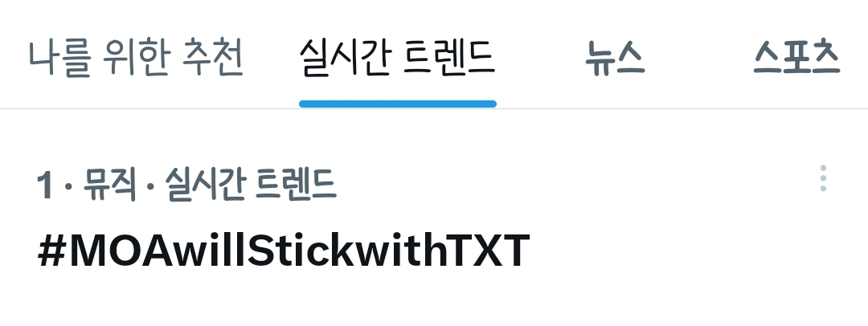
Task: View recommended trends via 나를 위한 추천
Action: coord(136,58)
